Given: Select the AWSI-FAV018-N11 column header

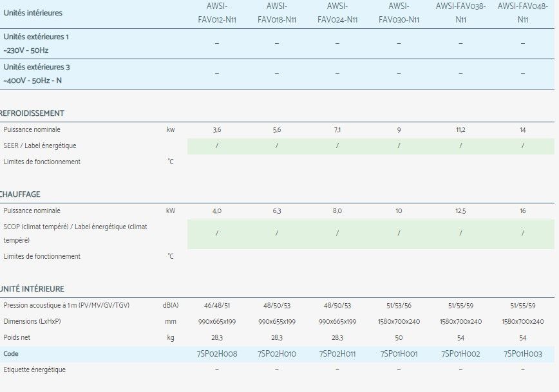Looking at the screenshot, I should pos(276,13).
